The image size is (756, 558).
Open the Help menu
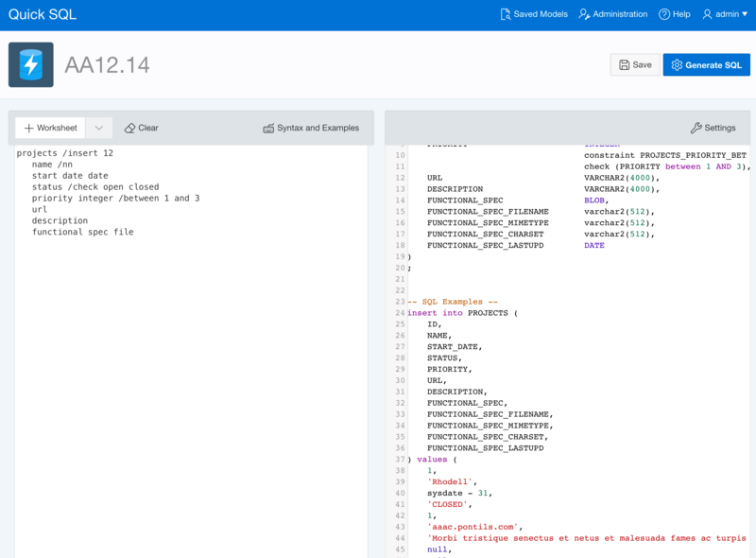674,14
